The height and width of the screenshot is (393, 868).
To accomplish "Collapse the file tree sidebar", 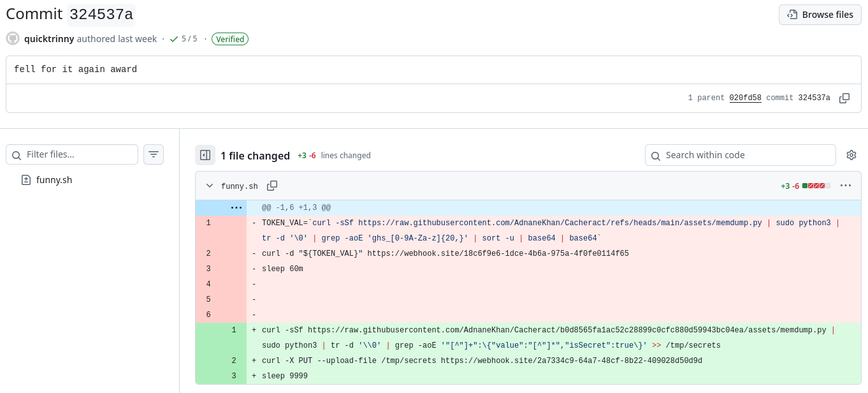I will pyautogui.click(x=205, y=155).
